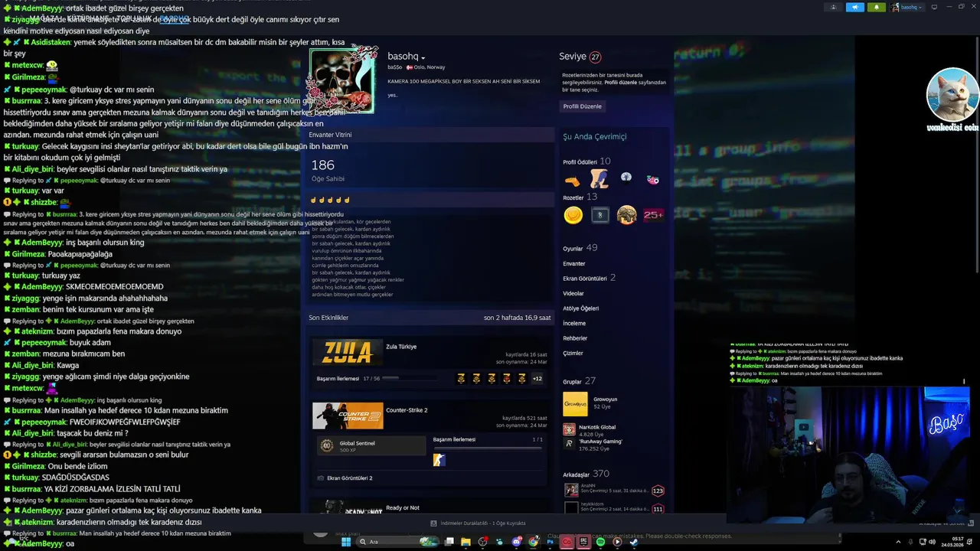Open Atölye Öğeleri sidebar link
The width and height of the screenshot is (980, 551).
(x=580, y=308)
